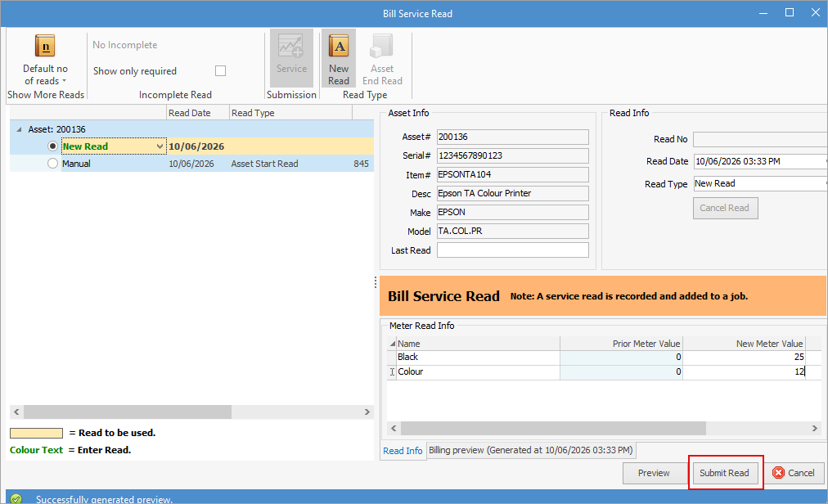Click the left list scroll-right arrow
This screenshot has height=504, width=828.
click(367, 412)
